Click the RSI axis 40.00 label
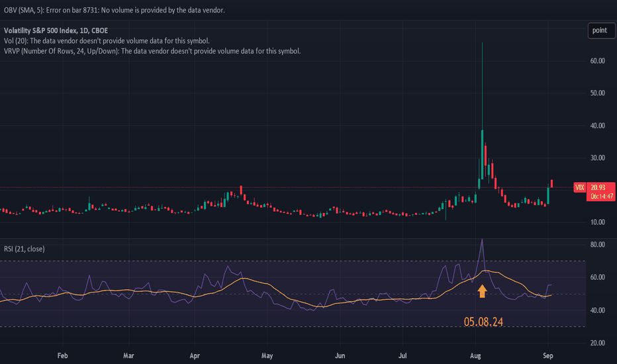Screen dimensions: 617x364 coord(597,310)
